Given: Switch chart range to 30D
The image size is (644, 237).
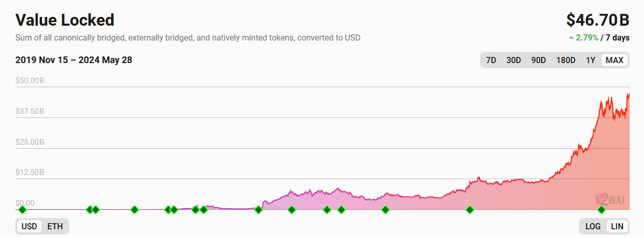Looking at the screenshot, I should tap(513, 60).
